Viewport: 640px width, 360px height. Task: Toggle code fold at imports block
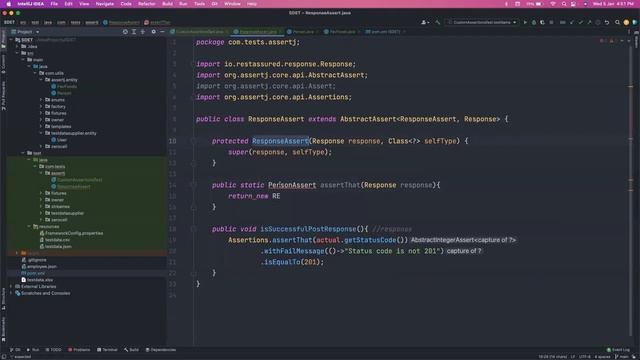coord(193,64)
